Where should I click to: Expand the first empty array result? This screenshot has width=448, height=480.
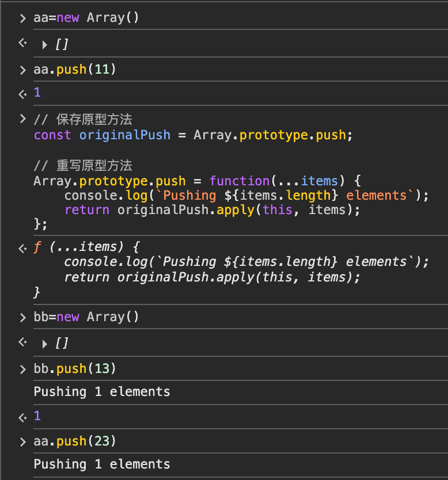tap(45, 44)
